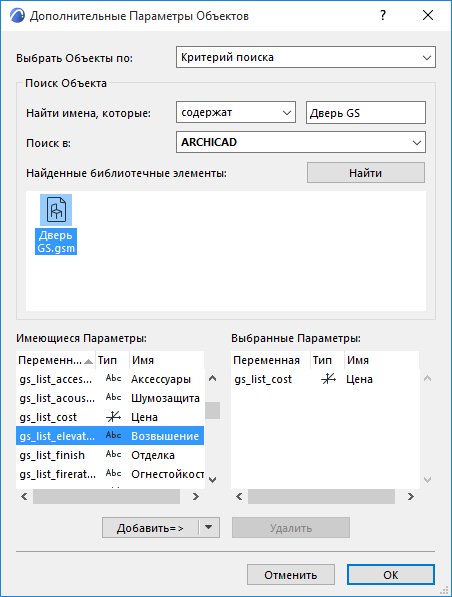Image resolution: width=452 pixels, height=597 pixels.
Task: Click the cost type icon in available parameters
Action: [x=113, y=417]
